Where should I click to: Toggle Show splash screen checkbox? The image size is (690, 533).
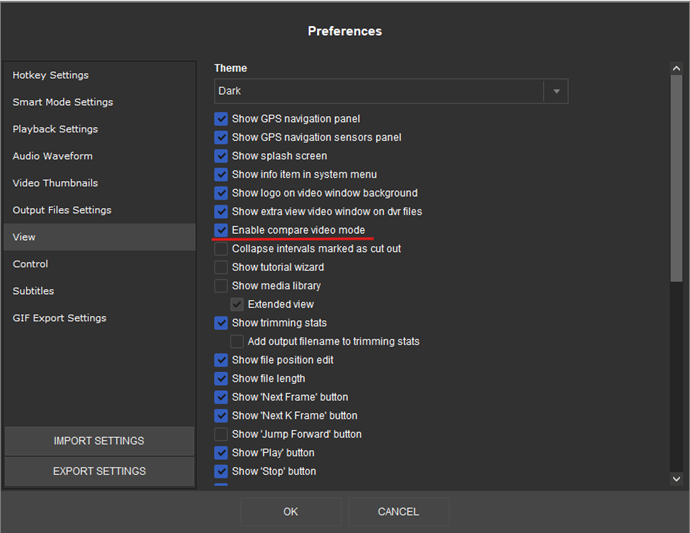pyautogui.click(x=221, y=156)
